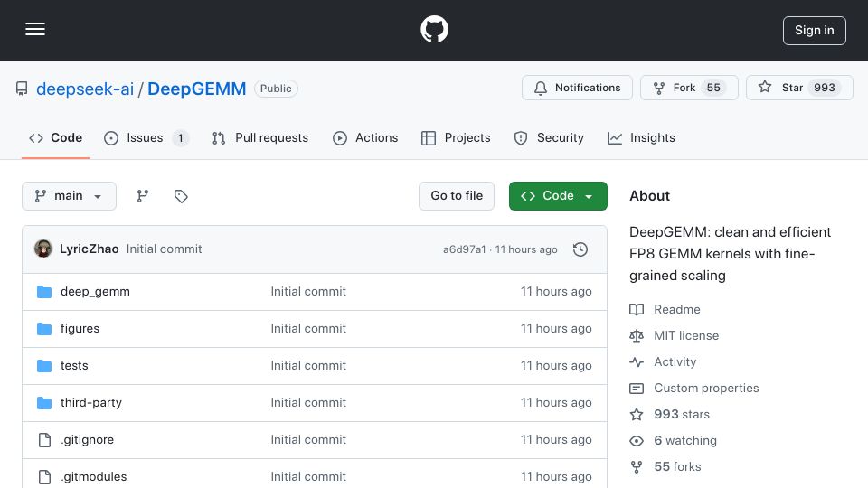
Task: Click '11 hours ago' in tests row
Action: [556, 366]
